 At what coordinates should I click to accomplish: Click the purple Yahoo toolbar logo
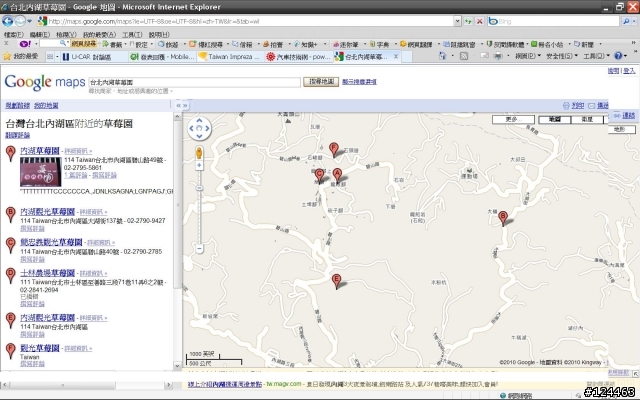pos(25,44)
